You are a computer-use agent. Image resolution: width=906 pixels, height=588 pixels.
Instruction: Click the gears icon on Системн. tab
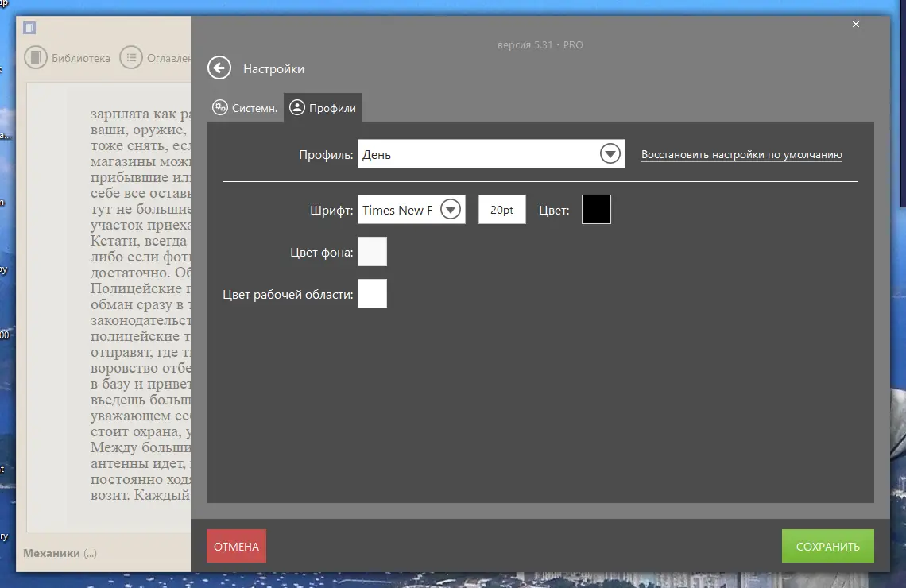point(219,107)
